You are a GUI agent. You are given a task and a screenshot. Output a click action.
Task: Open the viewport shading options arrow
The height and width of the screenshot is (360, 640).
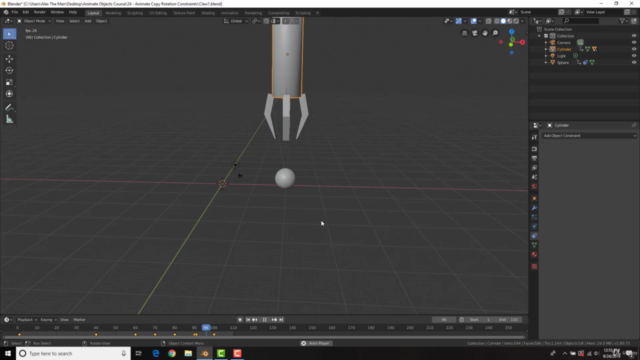tap(522, 21)
